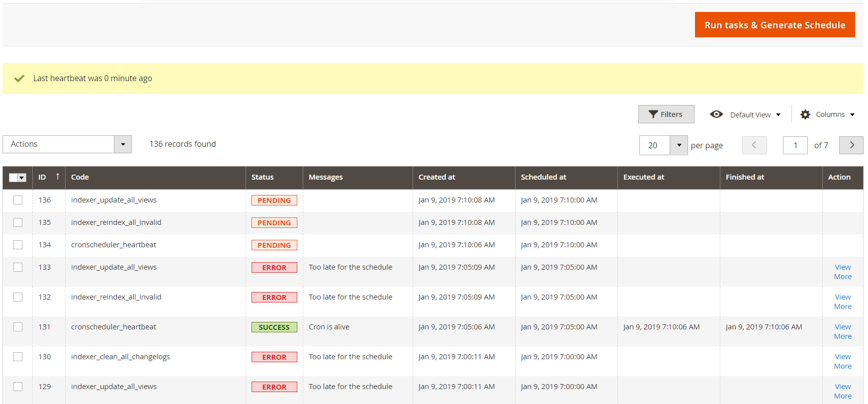Click indexer_clean_all_changelogs code cell
Viewport: 868px width, 404px height.
[x=120, y=357]
